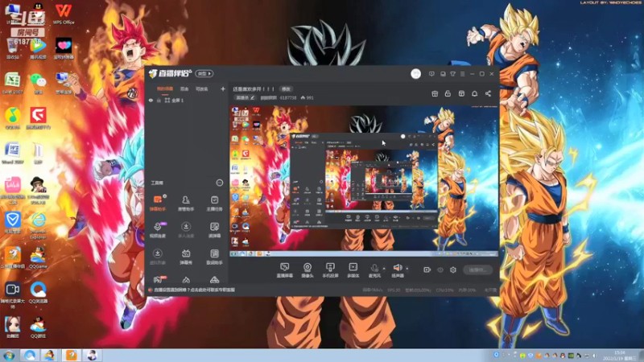The height and width of the screenshot is (362, 644).
Task: Select the Excel 2007 desktop icon
Action: [12, 84]
